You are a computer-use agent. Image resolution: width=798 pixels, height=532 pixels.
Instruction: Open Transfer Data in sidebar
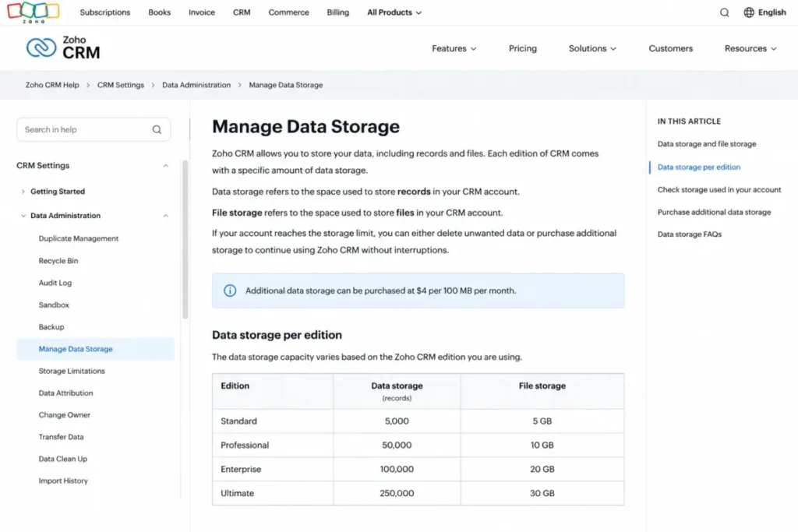point(61,437)
